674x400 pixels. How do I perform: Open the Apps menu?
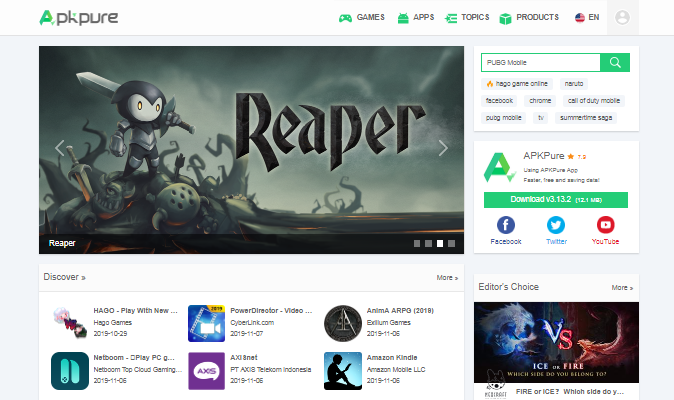[423, 18]
